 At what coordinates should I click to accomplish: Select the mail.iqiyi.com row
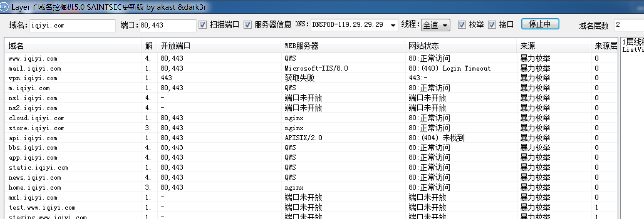(311, 68)
